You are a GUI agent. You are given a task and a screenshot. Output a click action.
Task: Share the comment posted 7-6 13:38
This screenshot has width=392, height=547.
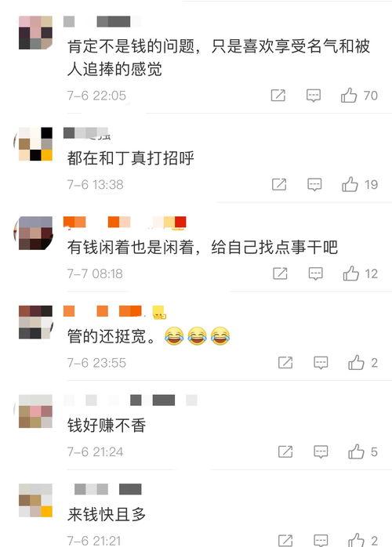[279, 184]
